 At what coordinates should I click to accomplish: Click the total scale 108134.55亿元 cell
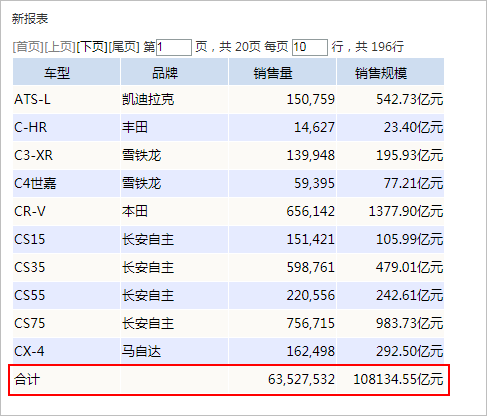pos(390,379)
